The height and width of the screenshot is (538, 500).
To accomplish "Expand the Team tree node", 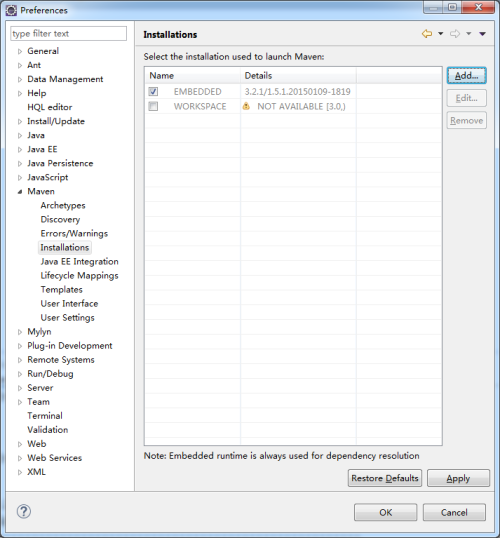I will coord(20,402).
